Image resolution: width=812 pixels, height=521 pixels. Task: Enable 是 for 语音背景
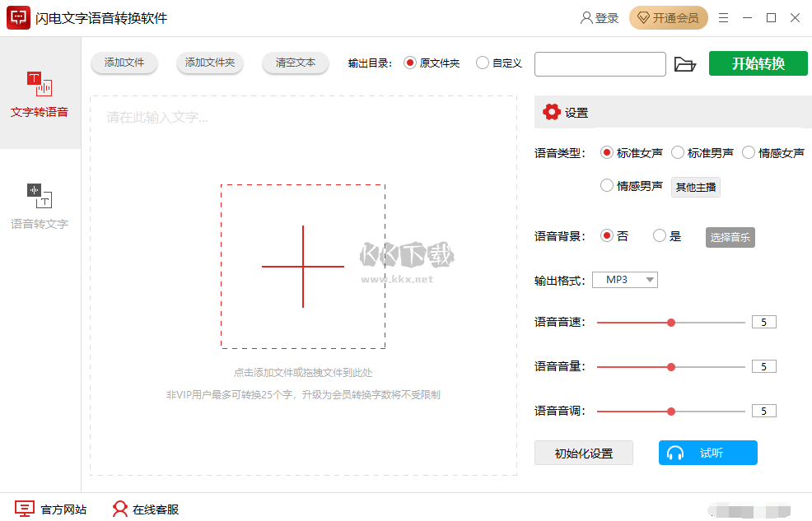pyautogui.click(x=659, y=235)
